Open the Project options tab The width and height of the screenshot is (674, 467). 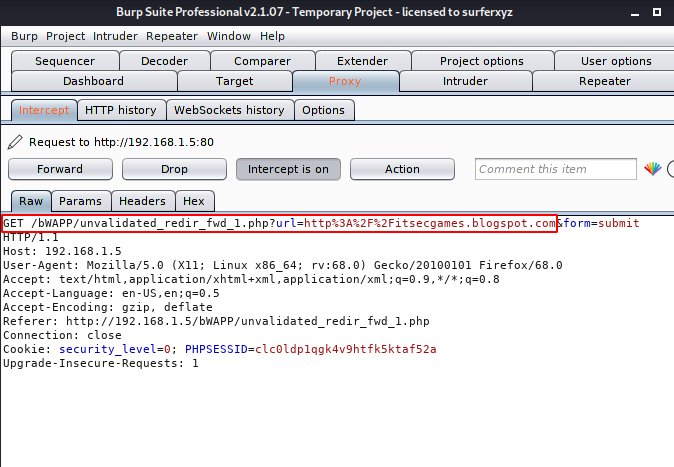[482, 61]
